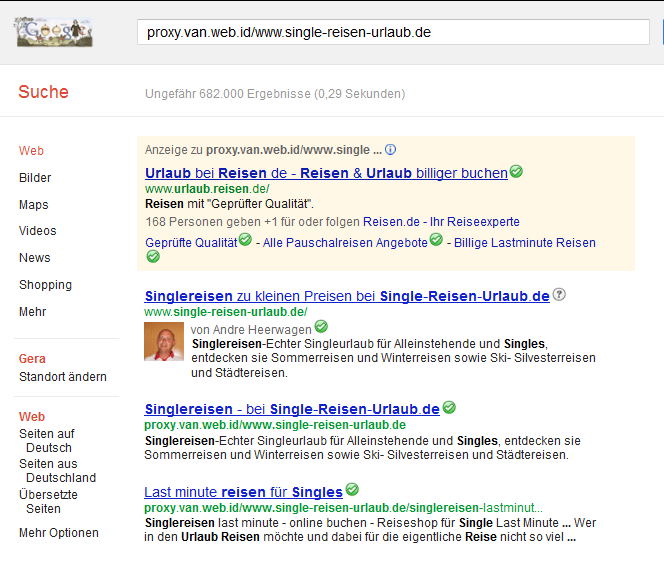The width and height of the screenshot is (664, 565).
Task: Click lower red 'Web' filter heading in sidebar
Action: [x=32, y=417]
